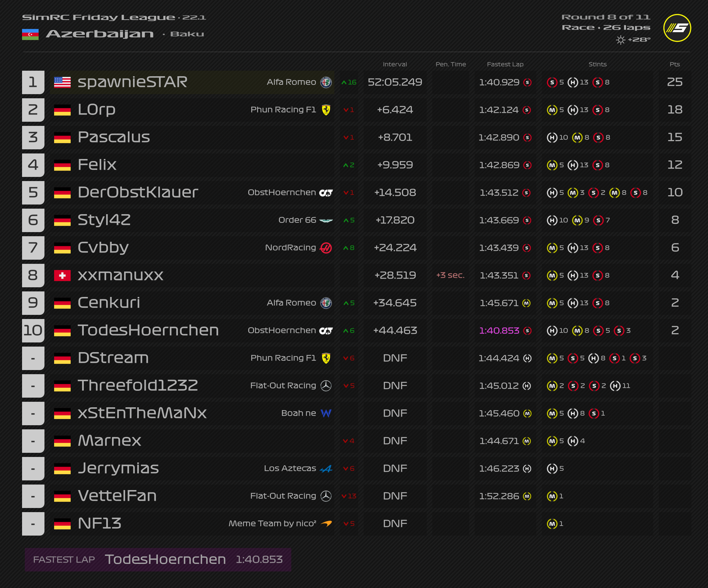
Task: Click the Alpine logo beside Los Aztecas
Action: tap(326, 468)
